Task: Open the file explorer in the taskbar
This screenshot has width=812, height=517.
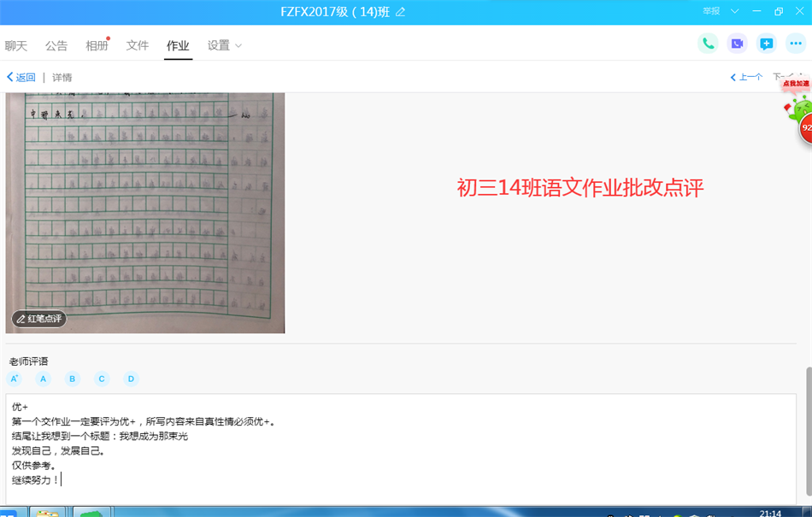Action: click(48, 513)
